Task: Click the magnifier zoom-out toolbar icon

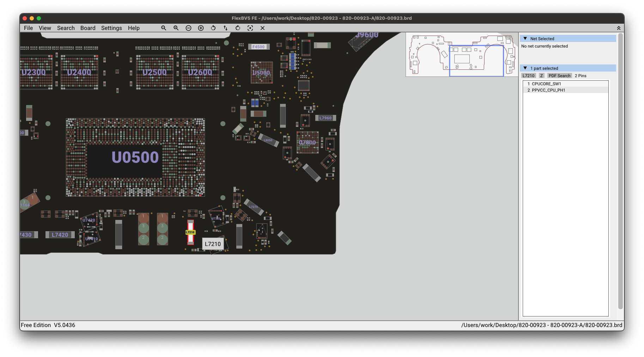Action: tap(164, 28)
